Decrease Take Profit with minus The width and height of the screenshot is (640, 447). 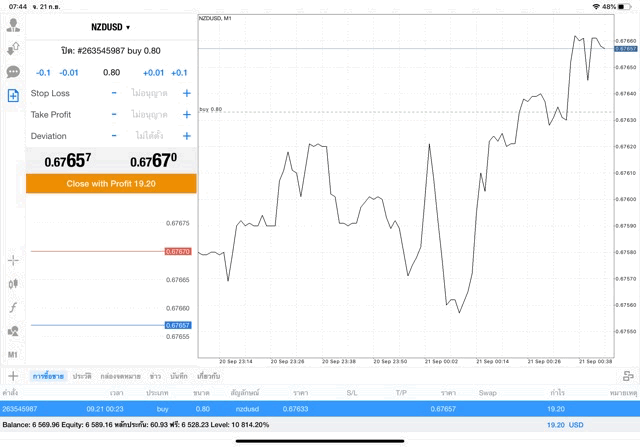click(x=114, y=114)
